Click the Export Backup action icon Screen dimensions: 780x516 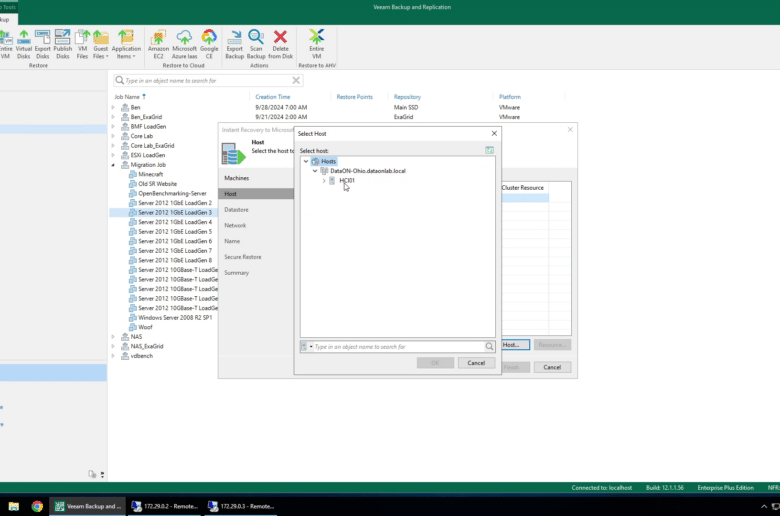coord(234,44)
